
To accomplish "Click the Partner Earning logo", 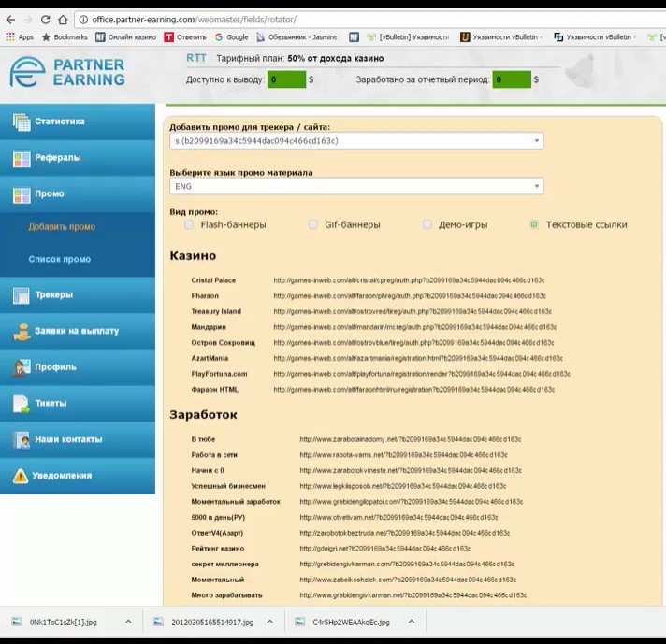I will click(67, 72).
